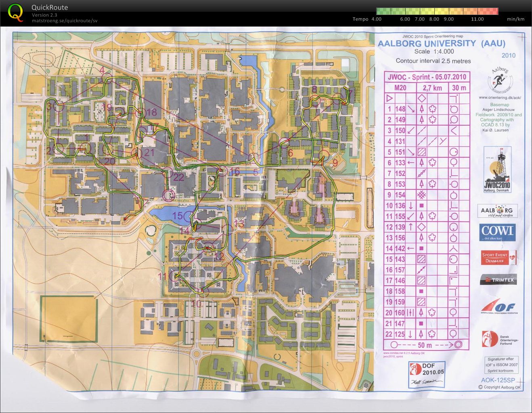
Task: Click the Version 2.3 text
Action: tap(45, 15)
